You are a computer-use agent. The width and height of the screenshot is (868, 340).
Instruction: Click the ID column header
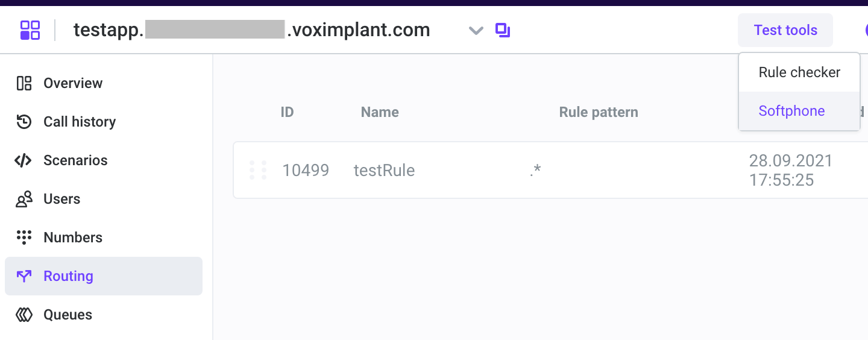(287, 112)
